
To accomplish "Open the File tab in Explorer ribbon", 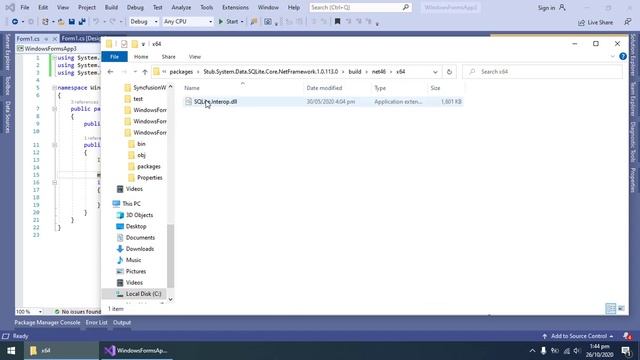I will tap(114, 57).
